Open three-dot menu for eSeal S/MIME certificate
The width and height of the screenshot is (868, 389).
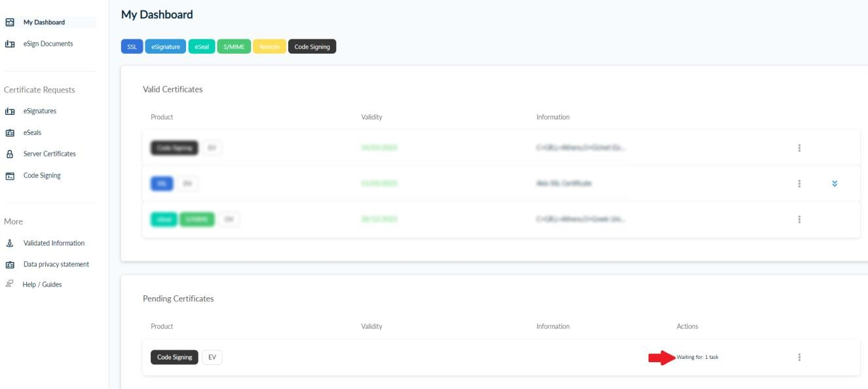[799, 219]
